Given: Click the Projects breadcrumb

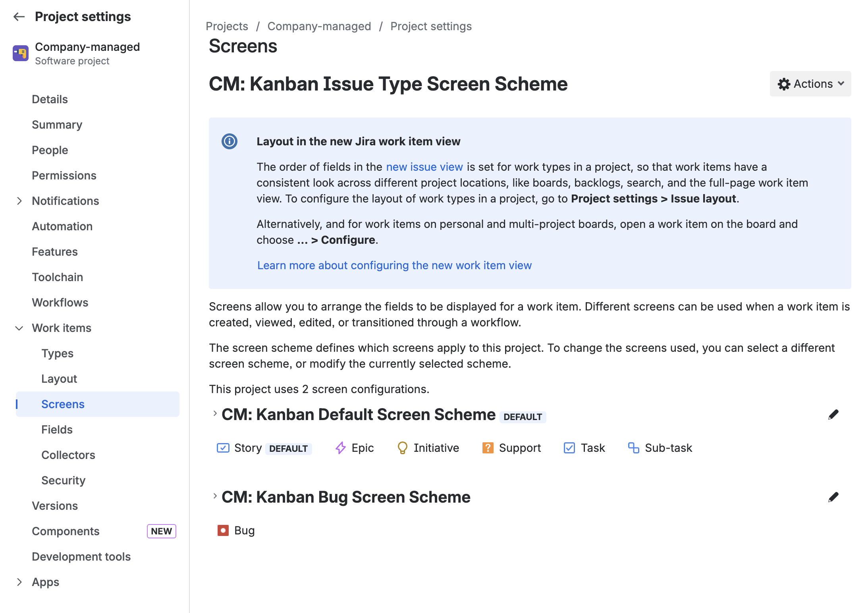Looking at the screenshot, I should click(x=227, y=26).
